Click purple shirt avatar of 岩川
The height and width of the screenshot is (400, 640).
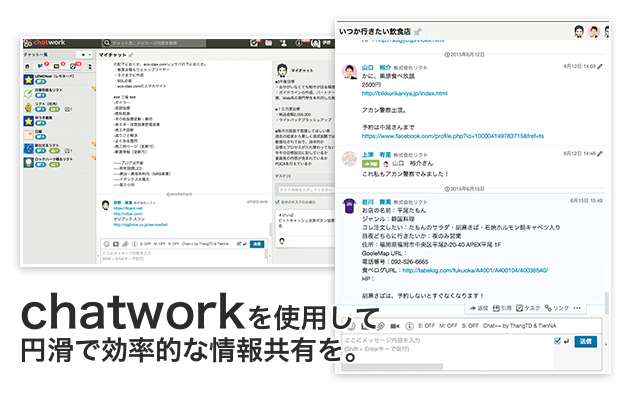349,206
